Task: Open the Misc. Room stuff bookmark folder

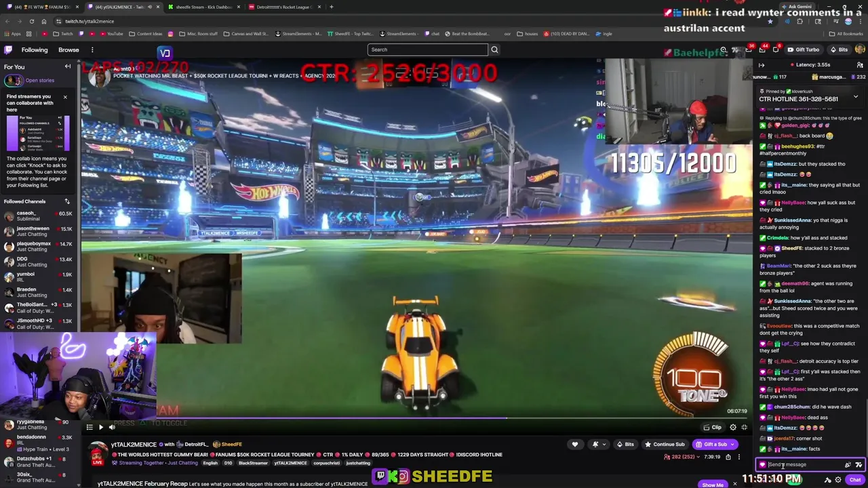Action: [x=199, y=34]
